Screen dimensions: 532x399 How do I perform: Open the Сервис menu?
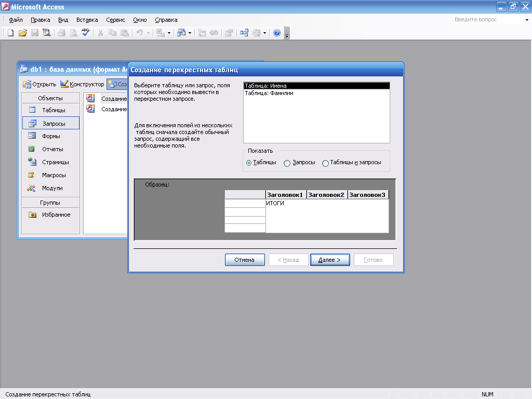pos(115,20)
